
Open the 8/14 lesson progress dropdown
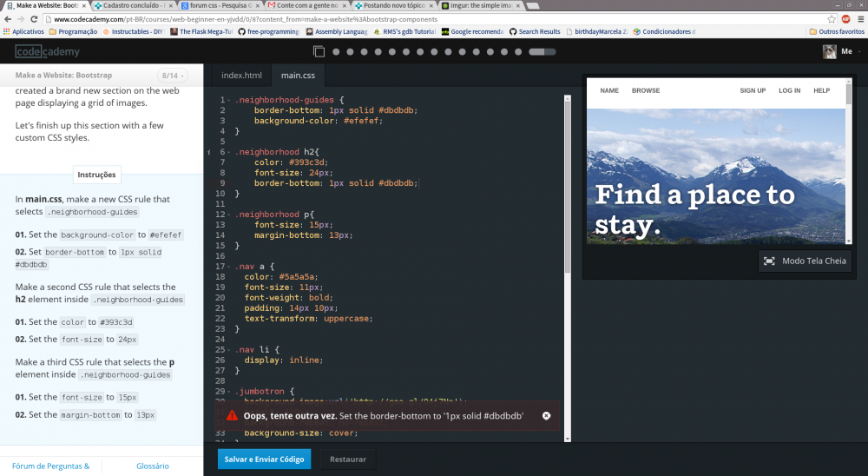[x=173, y=76]
